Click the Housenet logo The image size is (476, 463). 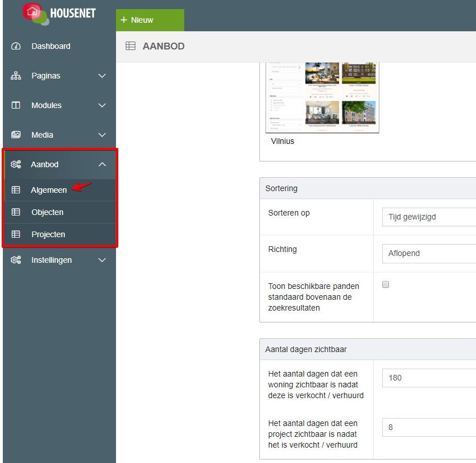pyautogui.click(x=59, y=14)
